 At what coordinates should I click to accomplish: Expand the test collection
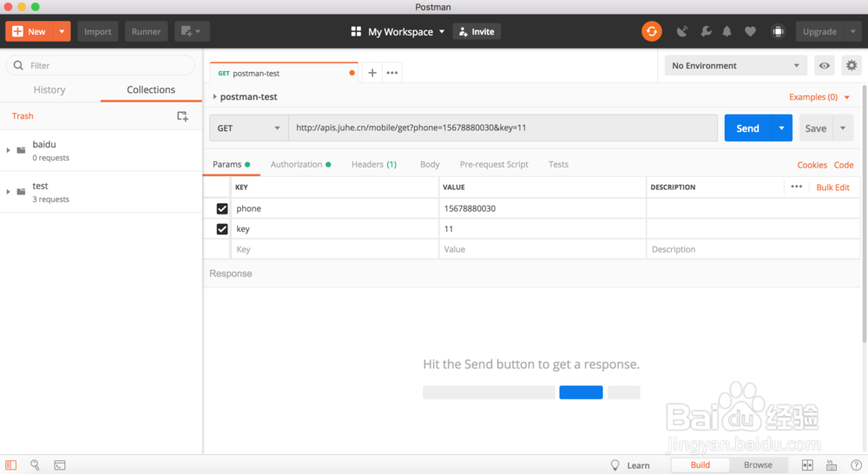8,192
